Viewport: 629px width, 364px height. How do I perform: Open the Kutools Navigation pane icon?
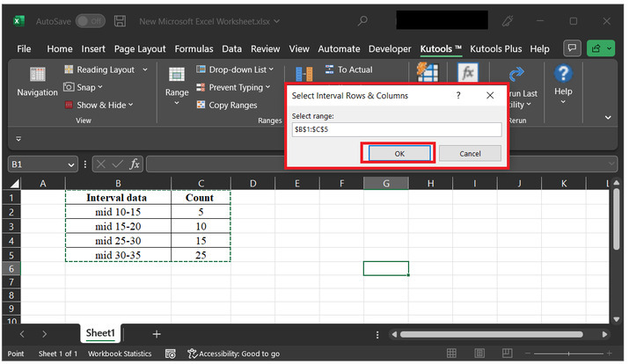[37, 76]
